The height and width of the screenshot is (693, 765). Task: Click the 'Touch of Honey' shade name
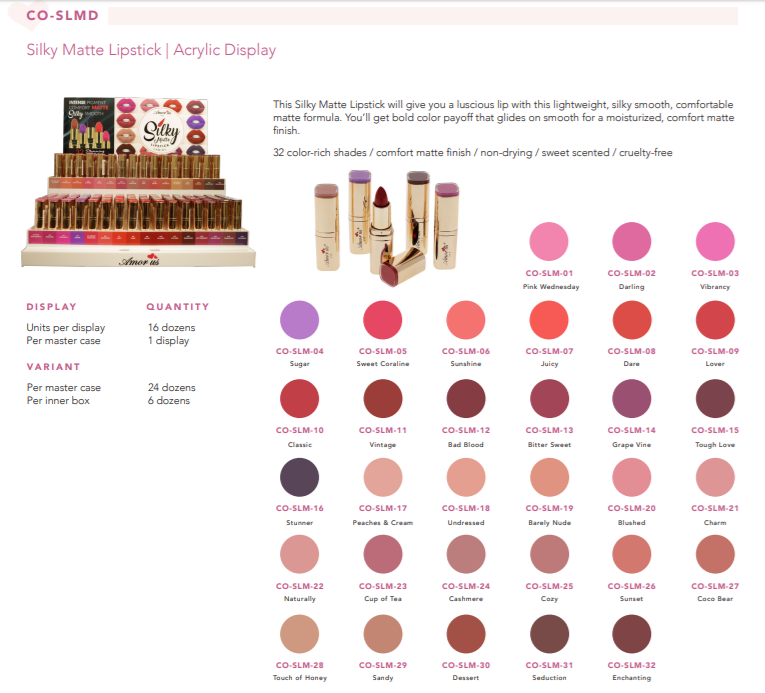point(300,678)
